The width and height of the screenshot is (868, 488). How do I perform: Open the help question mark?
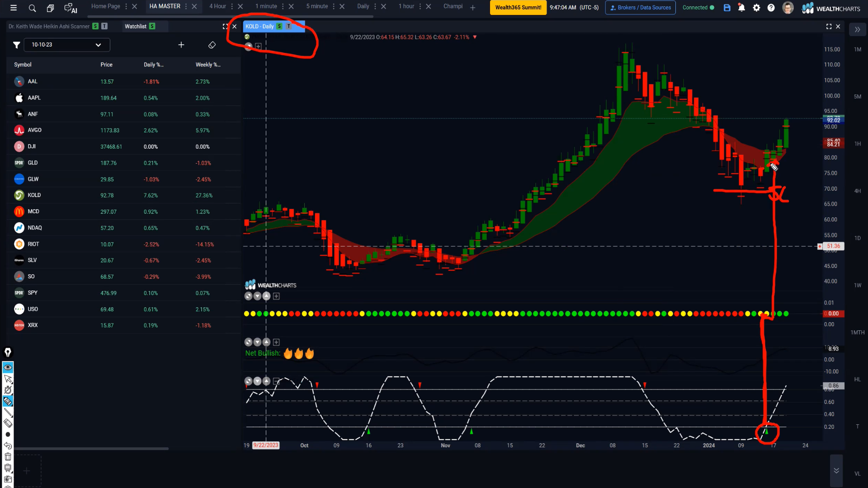tap(771, 8)
